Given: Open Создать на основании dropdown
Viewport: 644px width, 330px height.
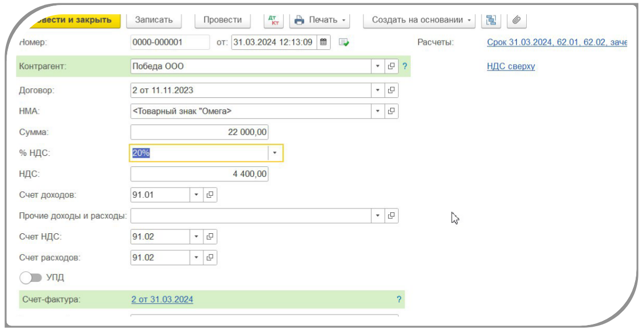Looking at the screenshot, I should point(420,20).
